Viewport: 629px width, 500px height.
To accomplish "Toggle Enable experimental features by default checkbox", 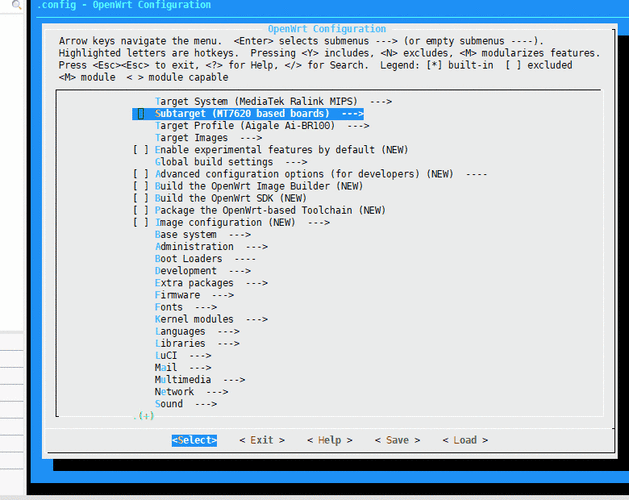I will pyautogui.click(x=141, y=150).
